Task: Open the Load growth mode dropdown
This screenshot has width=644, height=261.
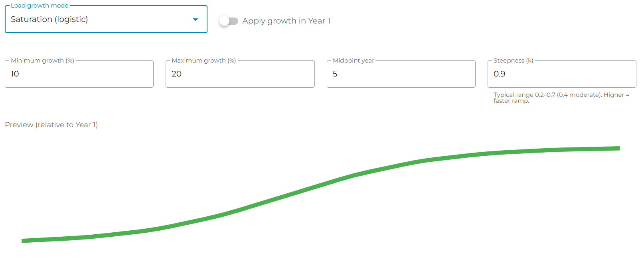Action: (x=106, y=20)
